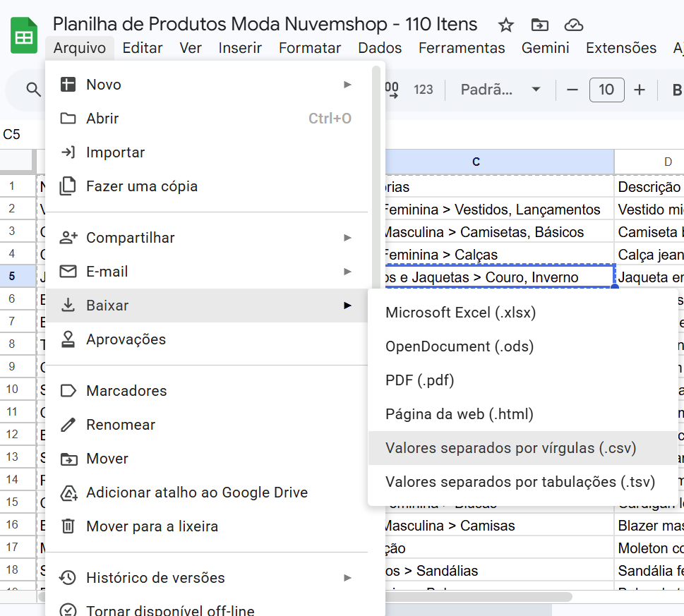This screenshot has width=684, height=616.
Task: Open the Extensões menu
Action: point(620,48)
